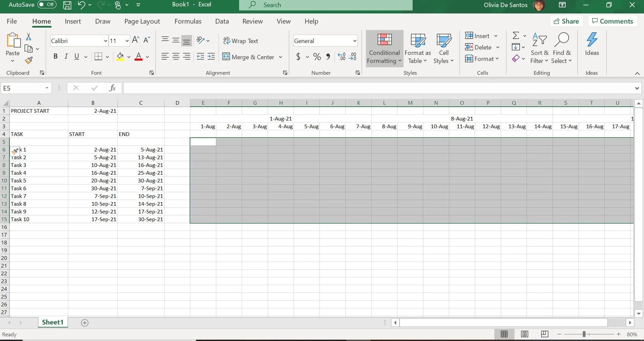Open the Data ribbon tab
644x341 pixels.
(x=222, y=21)
